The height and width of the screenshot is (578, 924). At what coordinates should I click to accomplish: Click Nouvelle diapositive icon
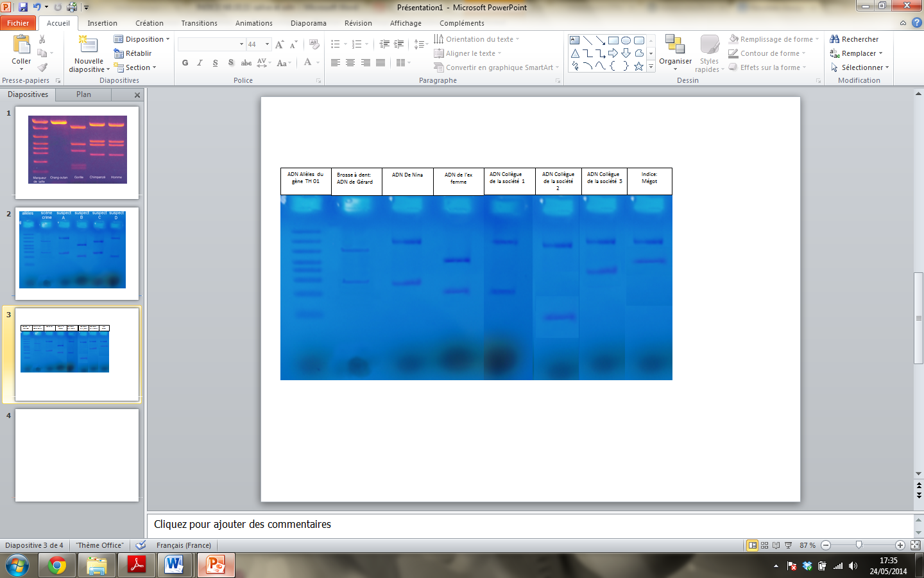pos(88,45)
